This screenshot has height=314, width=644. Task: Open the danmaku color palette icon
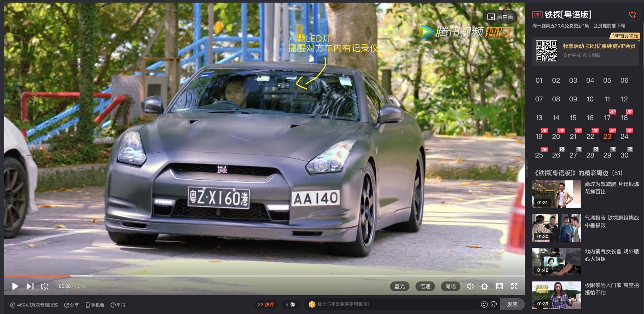pos(494,304)
